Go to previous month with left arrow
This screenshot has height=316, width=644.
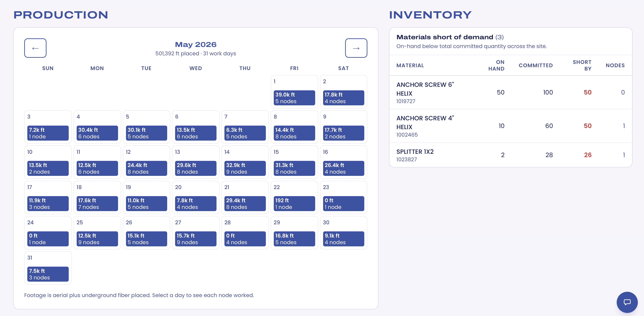(35, 48)
